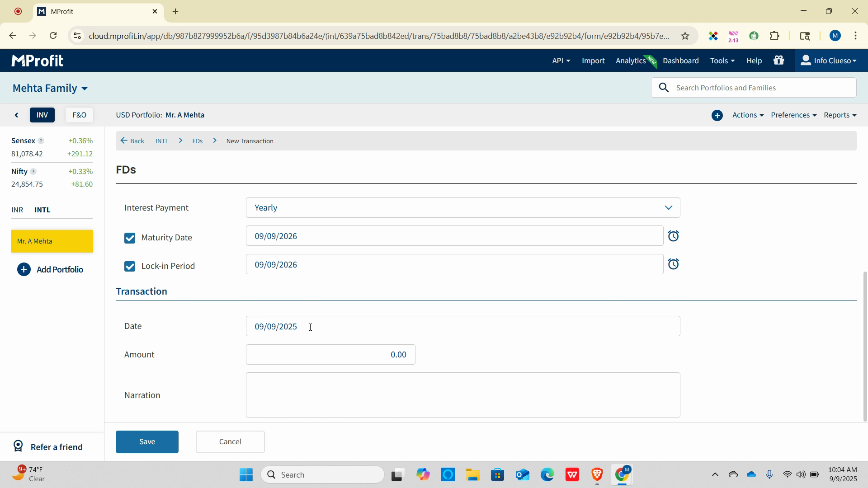Open the Tools menu in header
The height and width of the screenshot is (488, 868).
tap(722, 61)
